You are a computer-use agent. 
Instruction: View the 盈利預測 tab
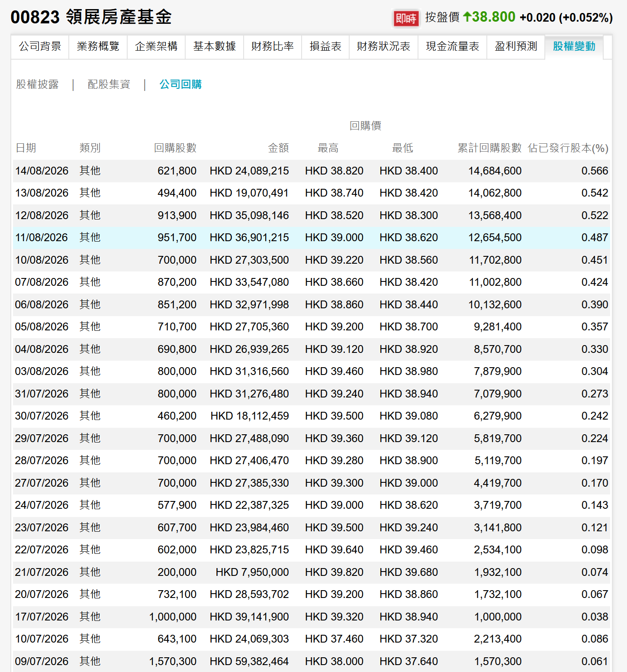point(516,46)
